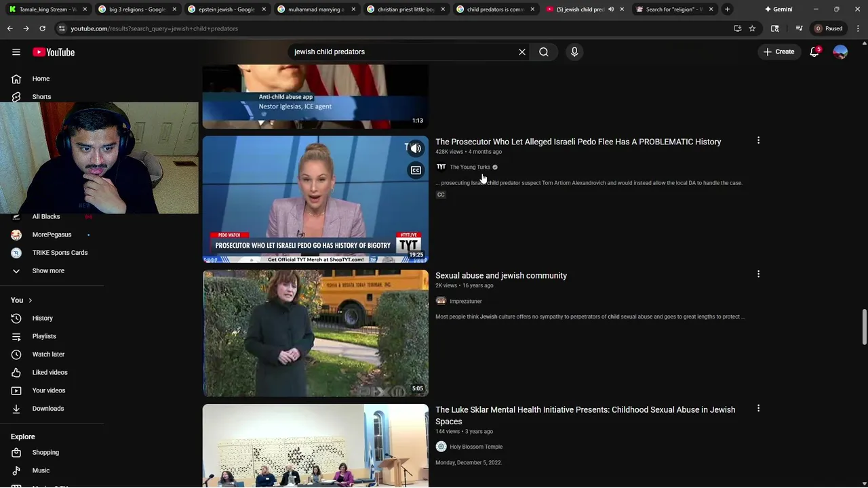Open more options for the imprezatuner video
The width and height of the screenshot is (868, 488).
(x=758, y=274)
